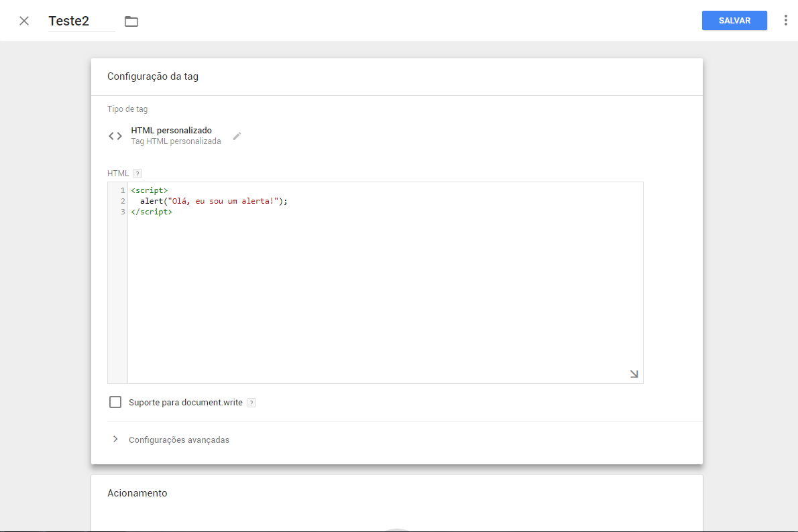This screenshot has height=532, width=798.
Task: Click the Acionamento section heading
Action: click(137, 493)
